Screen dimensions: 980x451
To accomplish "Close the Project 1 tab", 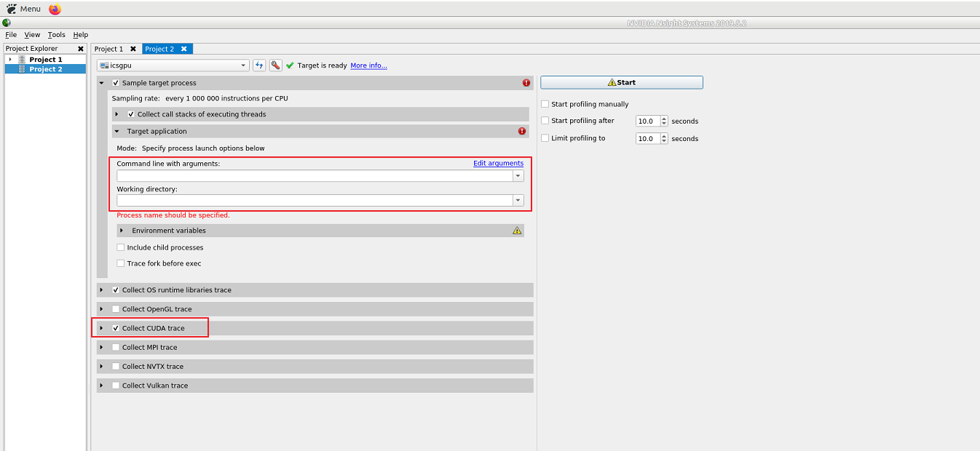I will (x=133, y=49).
